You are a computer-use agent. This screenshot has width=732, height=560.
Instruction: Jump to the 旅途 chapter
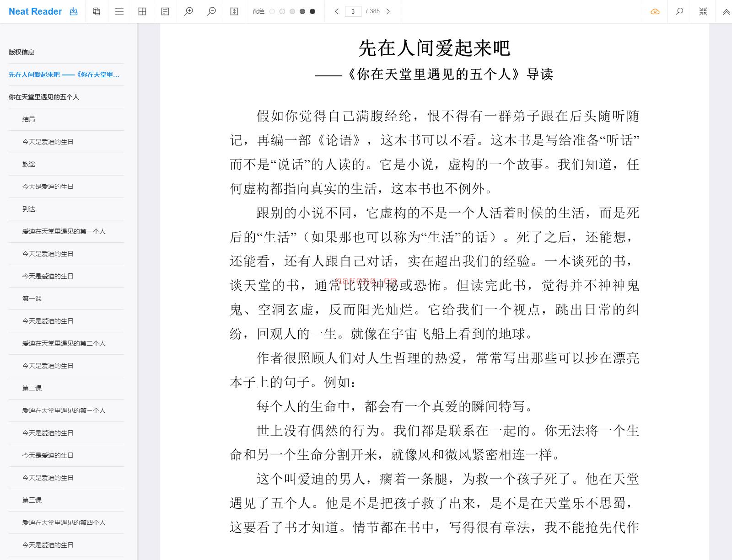(x=29, y=164)
